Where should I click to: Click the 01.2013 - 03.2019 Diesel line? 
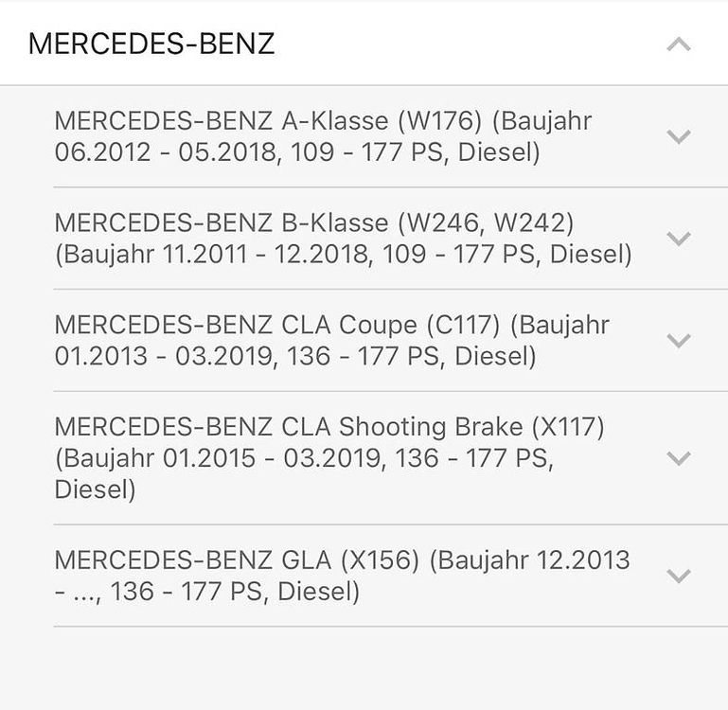click(295, 356)
